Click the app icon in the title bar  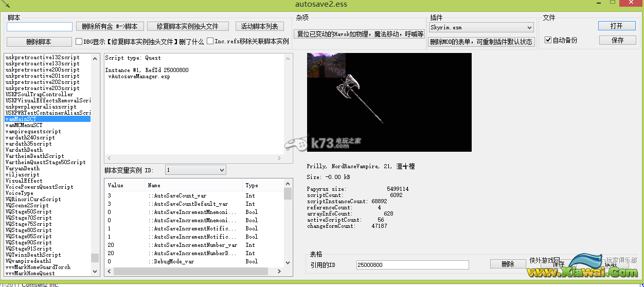point(6,4)
